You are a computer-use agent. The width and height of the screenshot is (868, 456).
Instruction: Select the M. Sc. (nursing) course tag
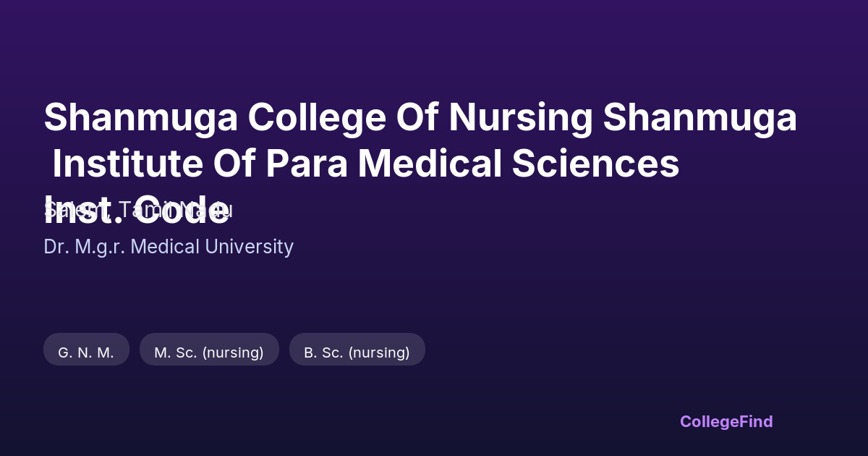(209, 352)
